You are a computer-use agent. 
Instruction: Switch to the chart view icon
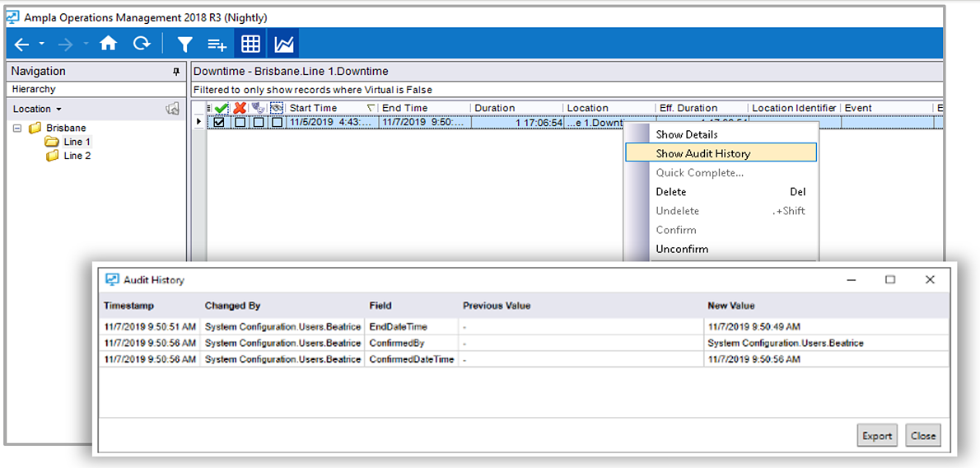[x=284, y=44]
